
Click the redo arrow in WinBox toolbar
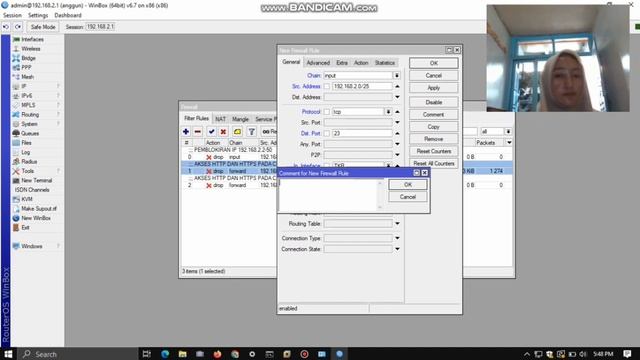coord(18,27)
